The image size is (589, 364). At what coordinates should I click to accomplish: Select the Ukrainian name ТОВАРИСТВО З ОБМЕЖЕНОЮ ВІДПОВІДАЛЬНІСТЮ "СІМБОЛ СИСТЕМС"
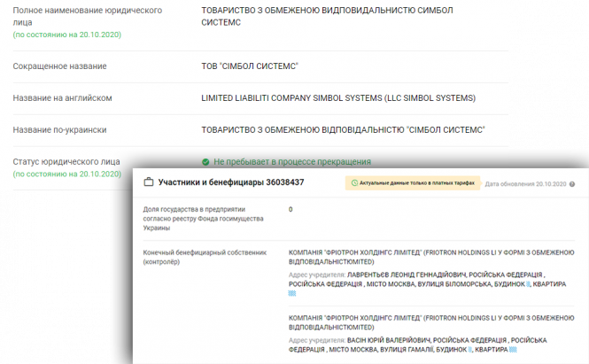pos(344,130)
